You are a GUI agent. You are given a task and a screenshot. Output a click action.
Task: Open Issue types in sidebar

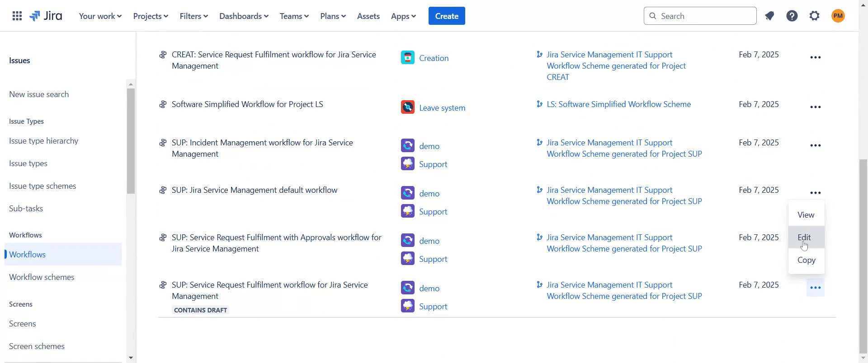click(28, 163)
